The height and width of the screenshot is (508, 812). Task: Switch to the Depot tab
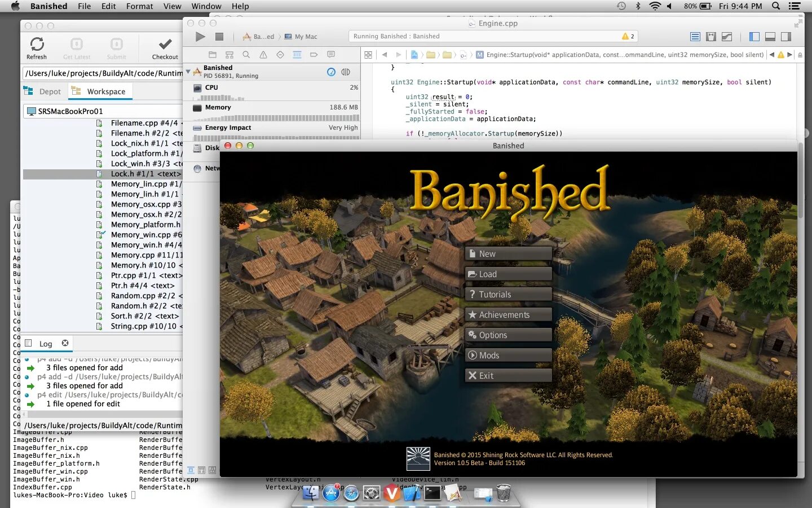[43, 91]
